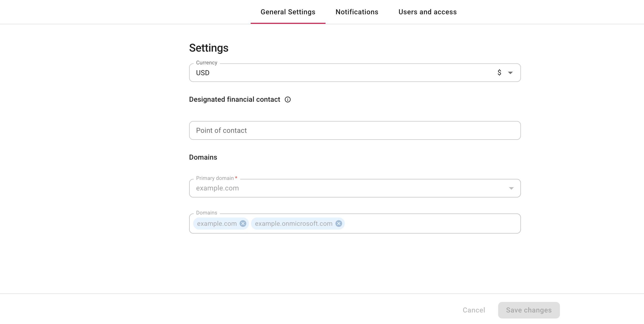Expand the currency selector arrow
Screen dimensions: 644x324
(x=510, y=73)
